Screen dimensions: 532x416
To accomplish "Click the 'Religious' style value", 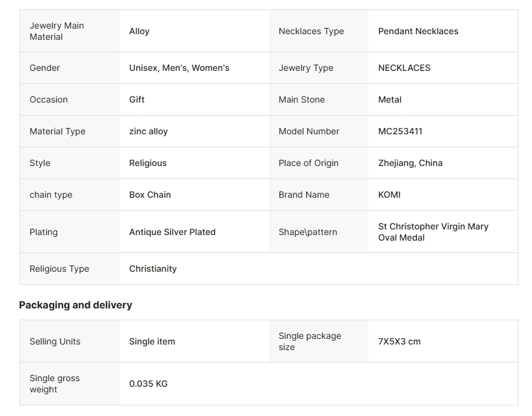I will (x=148, y=163).
